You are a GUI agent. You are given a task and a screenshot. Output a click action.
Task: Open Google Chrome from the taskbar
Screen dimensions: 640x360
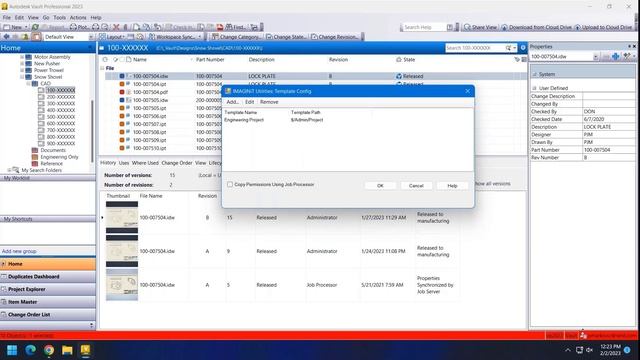click(x=49, y=350)
